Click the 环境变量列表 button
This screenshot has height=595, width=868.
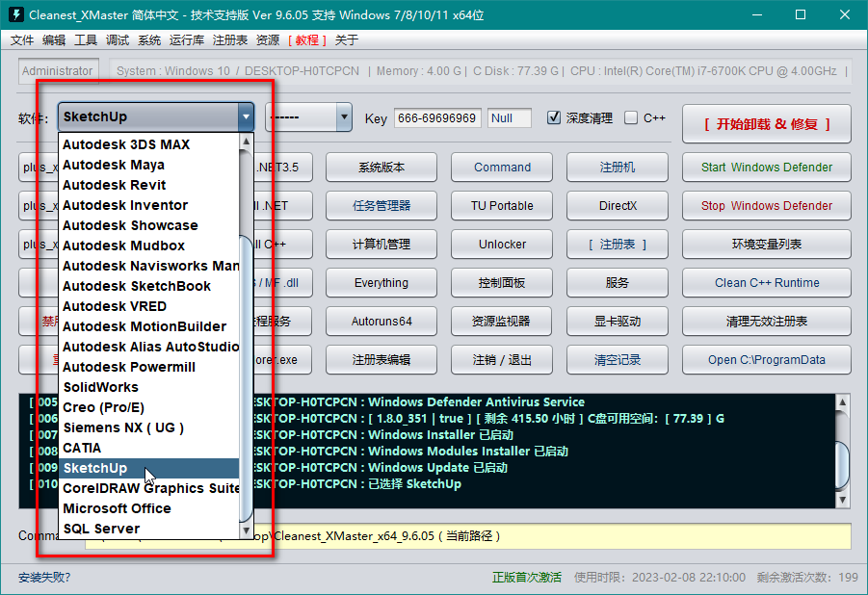(x=767, y=245)
